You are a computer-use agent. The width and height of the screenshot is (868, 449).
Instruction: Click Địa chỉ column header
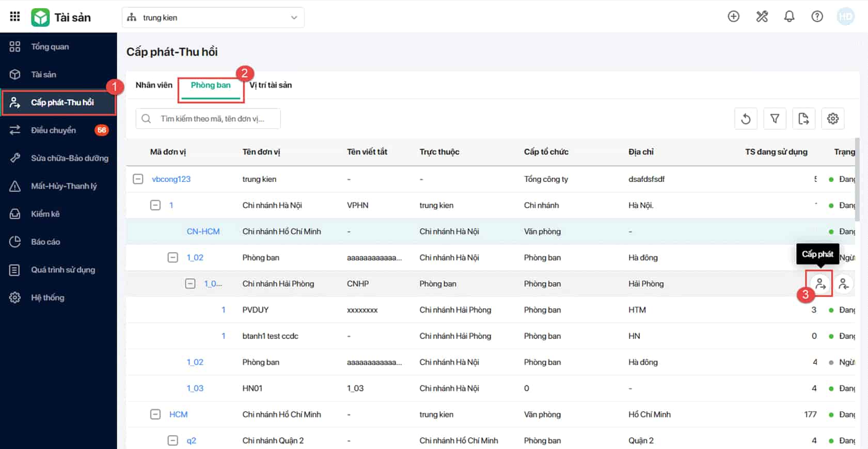pyautogui.click(x=641, y=152)
